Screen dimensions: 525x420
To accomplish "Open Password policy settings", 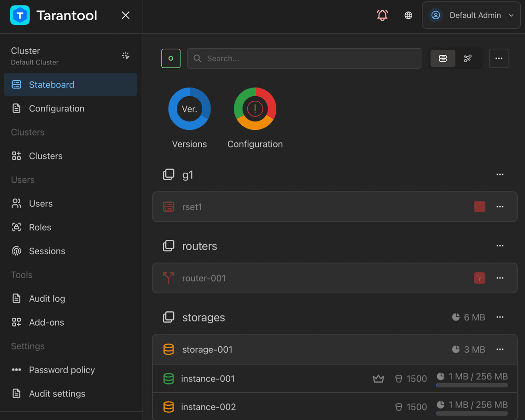I will (70, 370).
